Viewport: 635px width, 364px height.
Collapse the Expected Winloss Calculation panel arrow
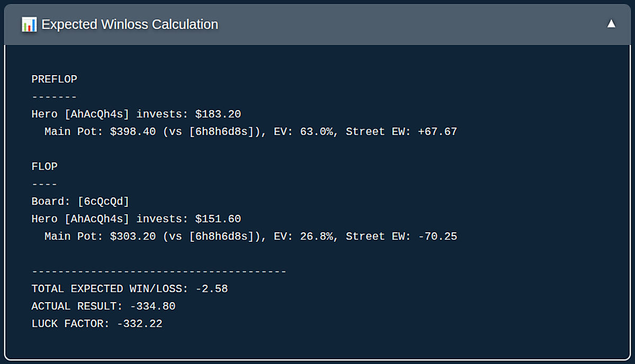(x=611, y=24)
